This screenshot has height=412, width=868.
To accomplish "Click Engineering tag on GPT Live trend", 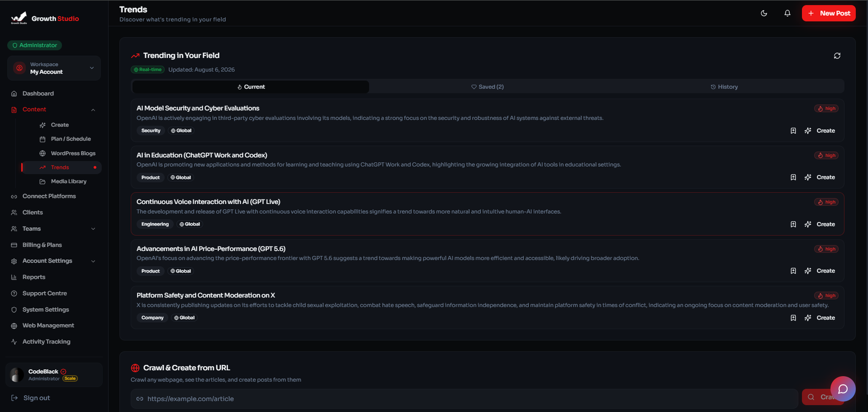I will 155,224.
